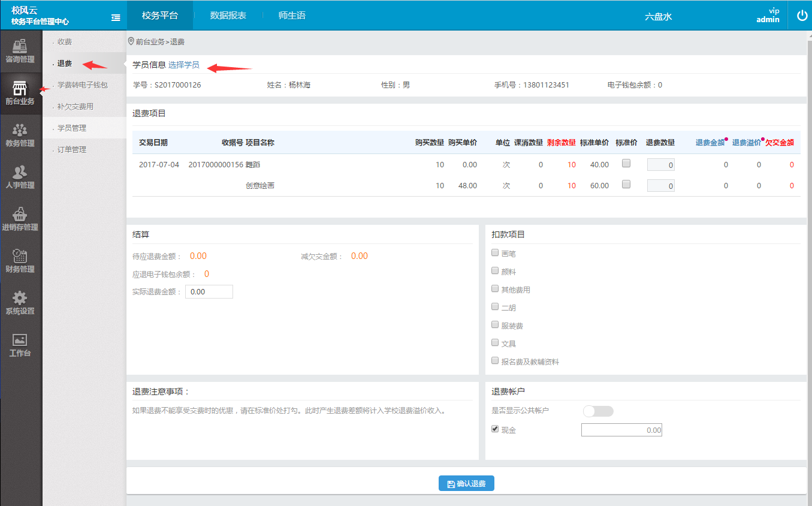Click student ID S2017000126
The image size is (812, 506).
[178, 85]
